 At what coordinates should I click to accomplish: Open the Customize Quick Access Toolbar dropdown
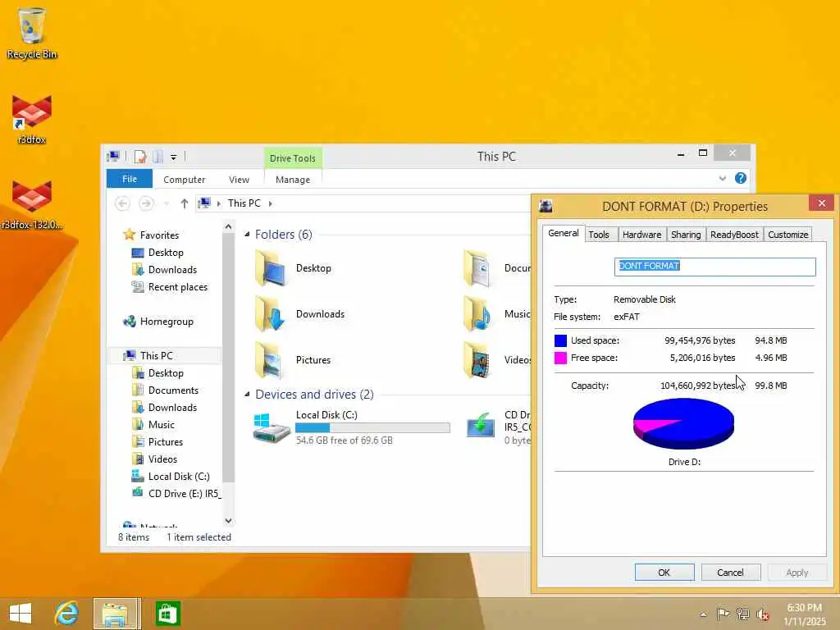(174, 157)
